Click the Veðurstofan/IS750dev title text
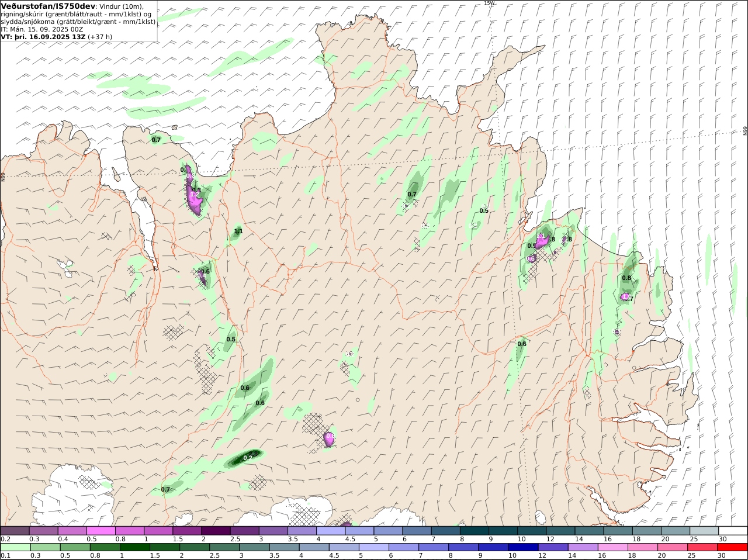Image resolution: width=748 pixels, height=560 pixels. tap(49, 6)
